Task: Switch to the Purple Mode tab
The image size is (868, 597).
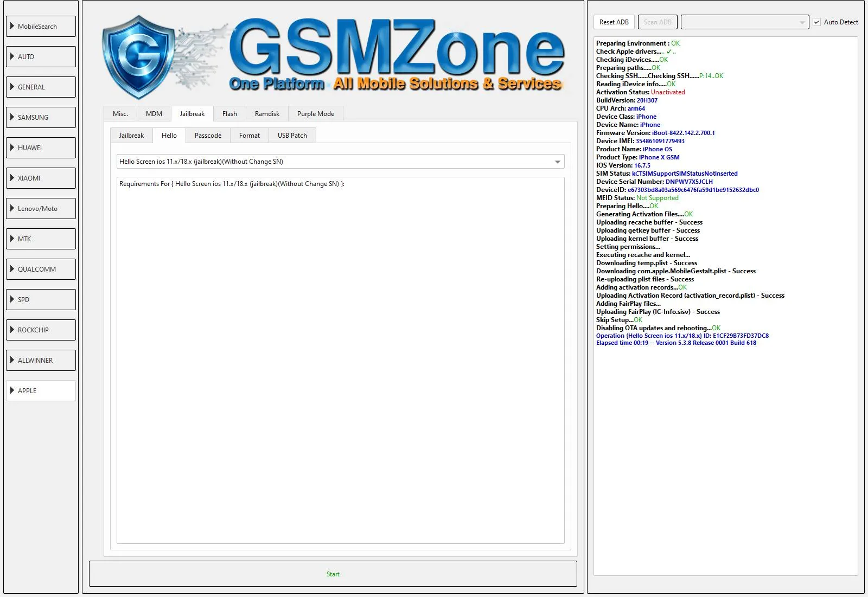Action: point(315,114)
